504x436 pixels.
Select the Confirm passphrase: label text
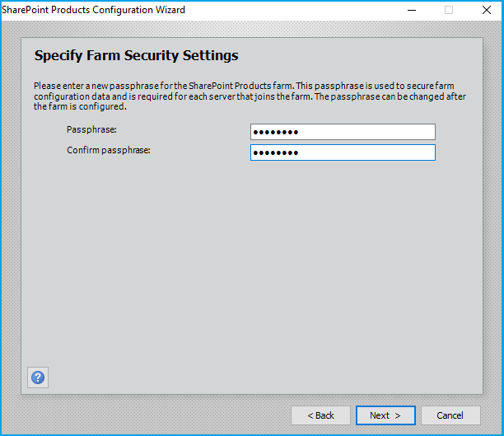(109, 150)
